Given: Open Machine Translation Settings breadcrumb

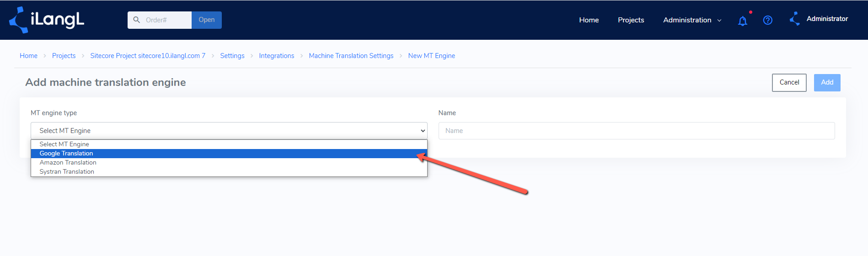Looking at the screenshot, I should point(351,56).
